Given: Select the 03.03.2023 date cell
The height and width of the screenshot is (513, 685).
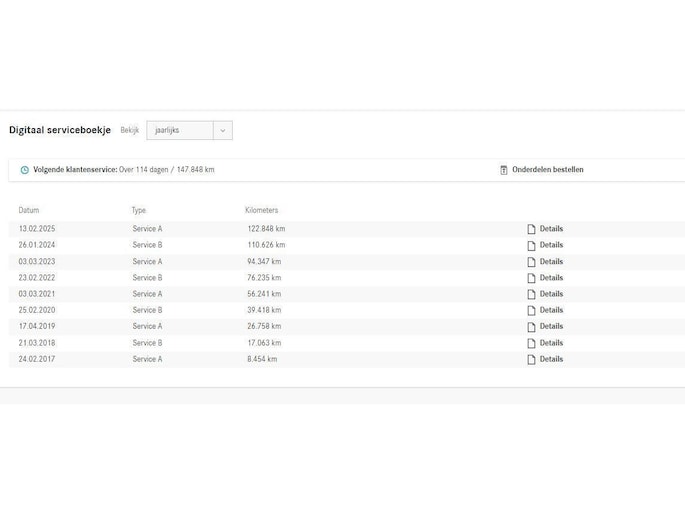Looking at the screenshot, I should pos(37,262).
